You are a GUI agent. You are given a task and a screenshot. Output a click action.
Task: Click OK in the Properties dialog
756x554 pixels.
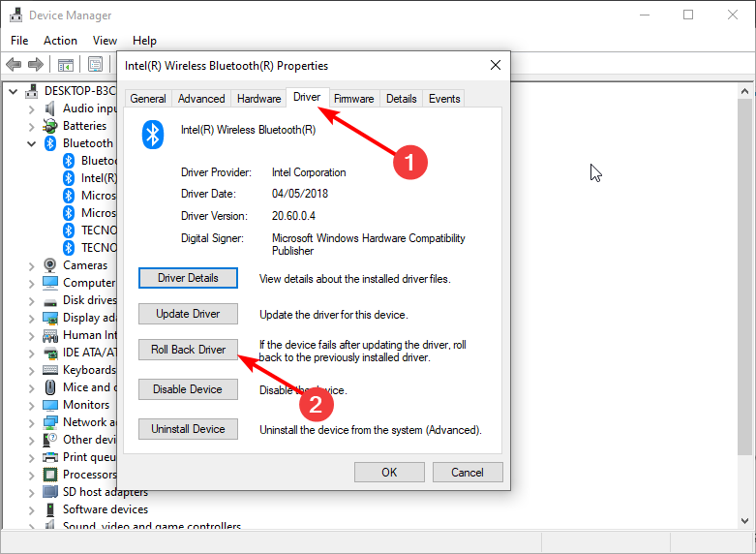(389, 472)
